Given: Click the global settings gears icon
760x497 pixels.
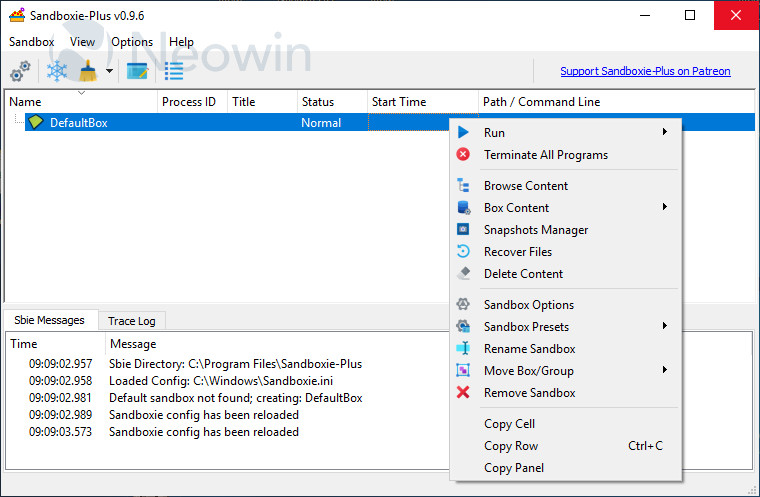Looking at the screenshot, I should 20,72.
